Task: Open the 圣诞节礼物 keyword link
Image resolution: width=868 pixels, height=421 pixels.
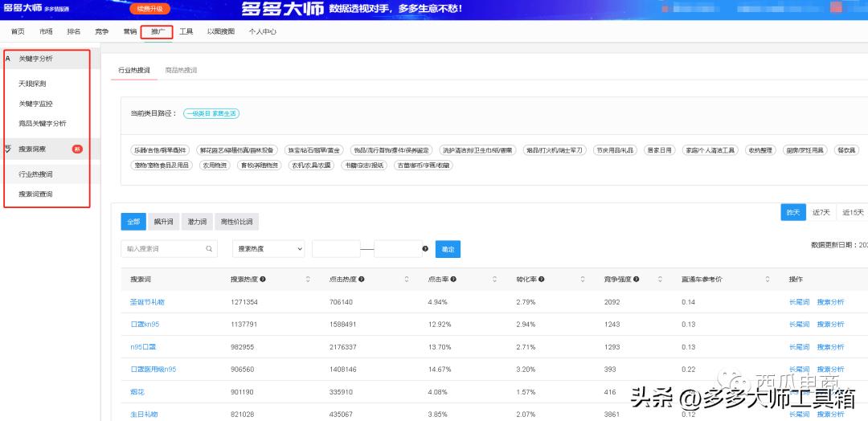Action: pyautogui.click(x=147, y=302)
